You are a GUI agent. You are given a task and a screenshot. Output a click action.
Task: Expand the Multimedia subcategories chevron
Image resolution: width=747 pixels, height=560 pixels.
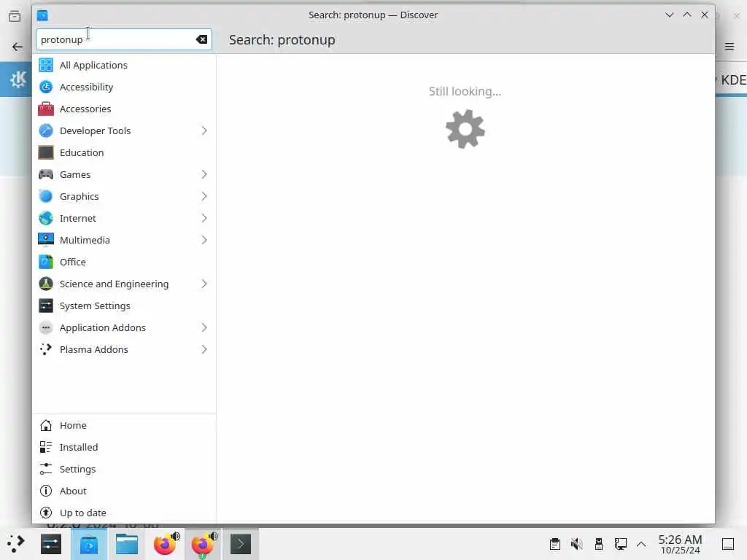coord(204,241)
